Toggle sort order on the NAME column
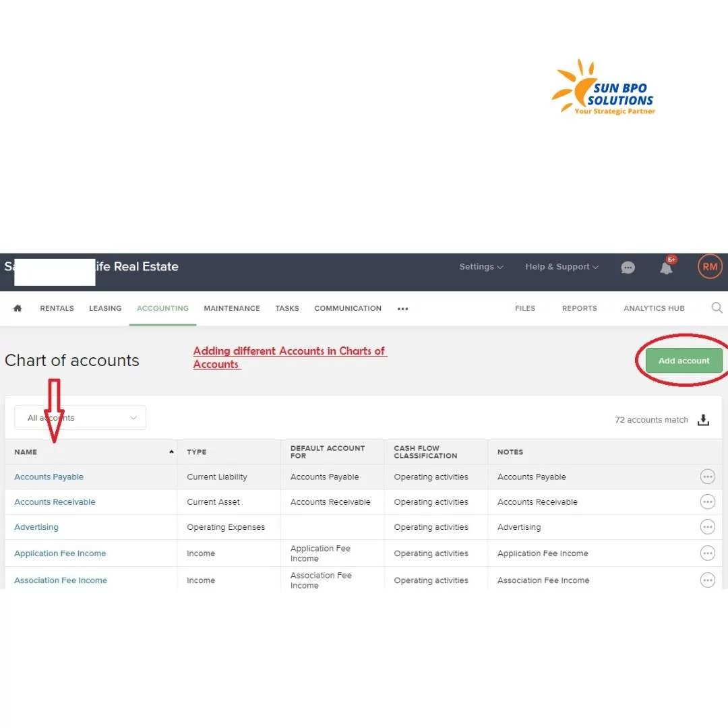The image size is (728, 728). (25, 452)
